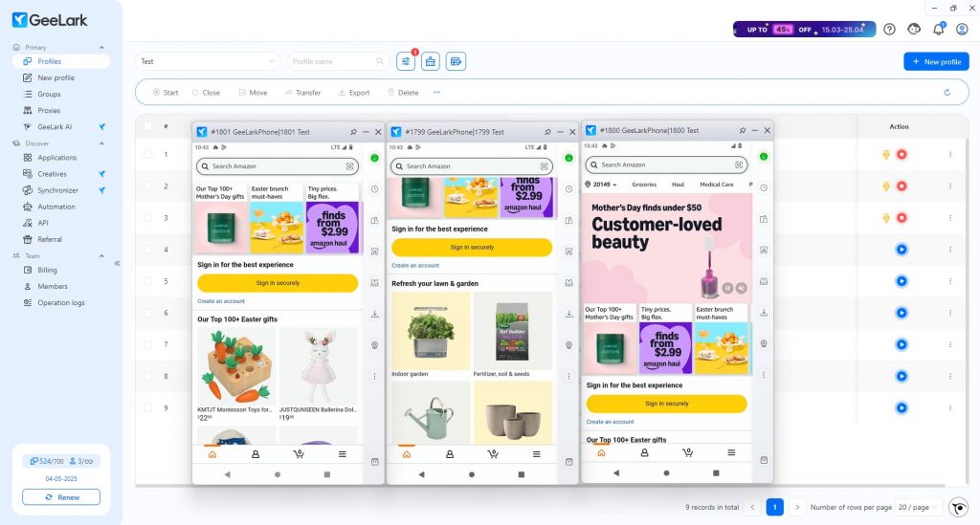
Task: Select the checkbox for row 3
Action: point(147,218)
